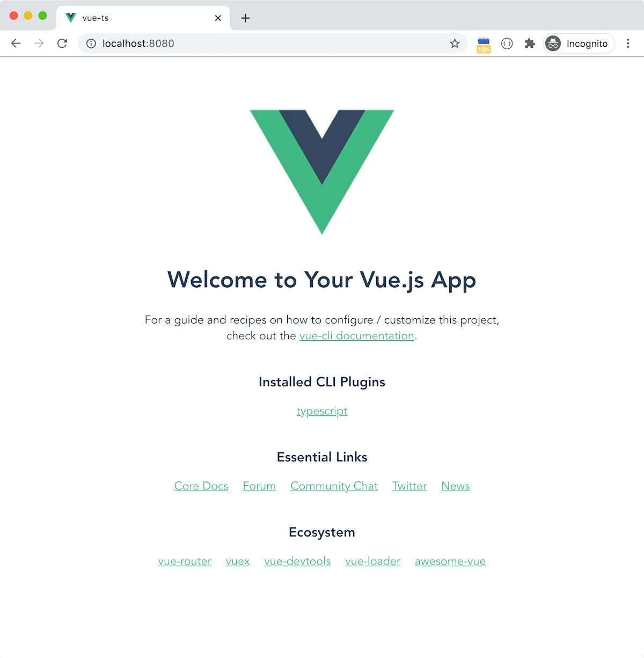644x658 pixels.
Task: Open the Community Chat link
Action: pyautogui.click(x=334, y=486)
